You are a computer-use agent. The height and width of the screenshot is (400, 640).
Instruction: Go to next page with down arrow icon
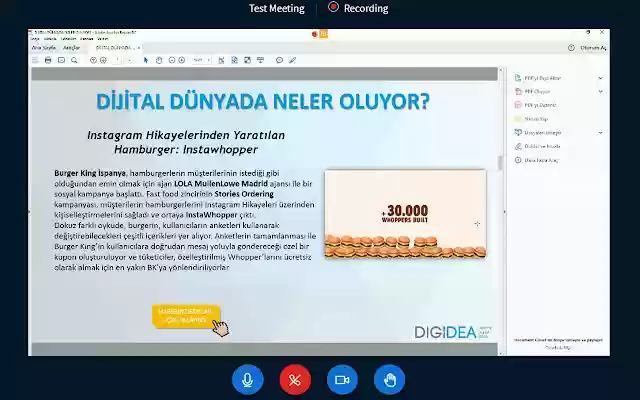(103, 60)
